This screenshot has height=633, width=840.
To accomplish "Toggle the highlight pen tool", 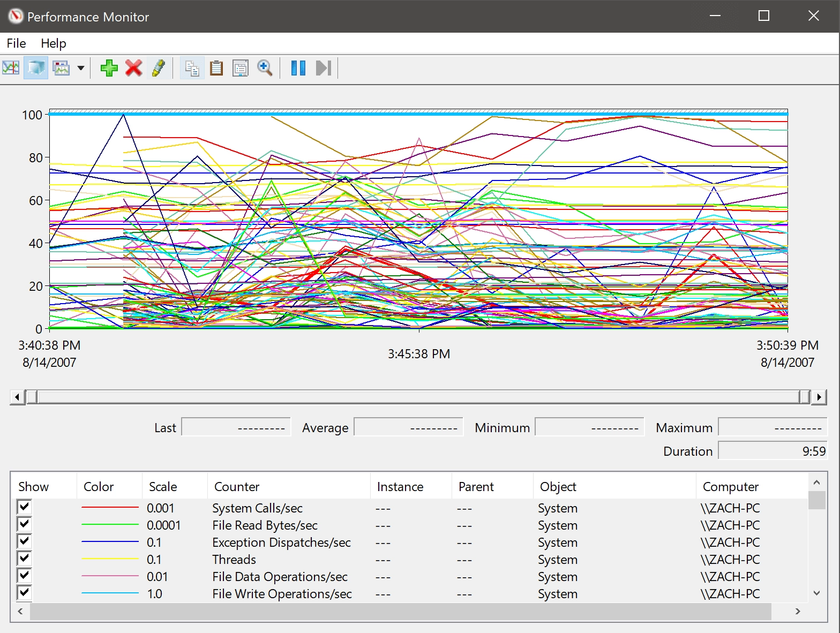I will click(x=159, y=68).
